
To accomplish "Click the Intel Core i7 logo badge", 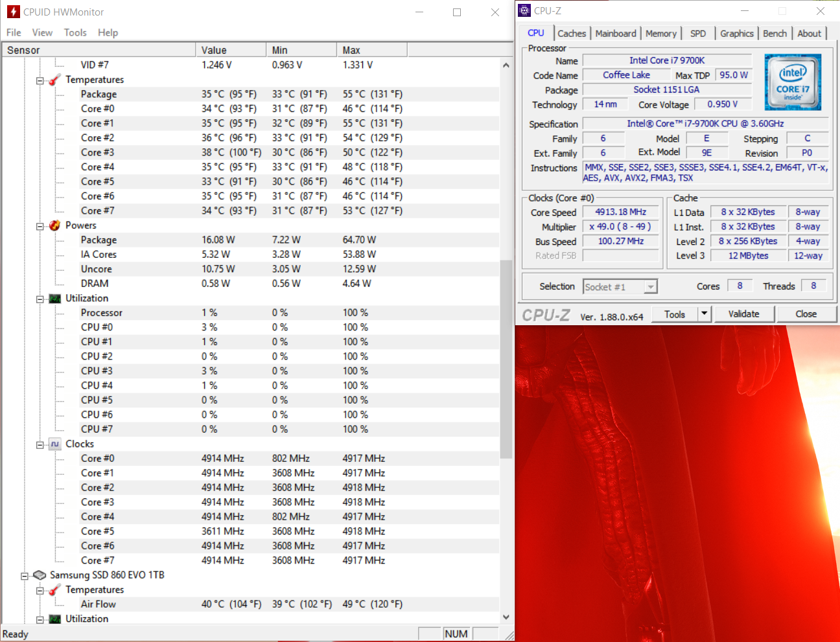I will 793,82.
